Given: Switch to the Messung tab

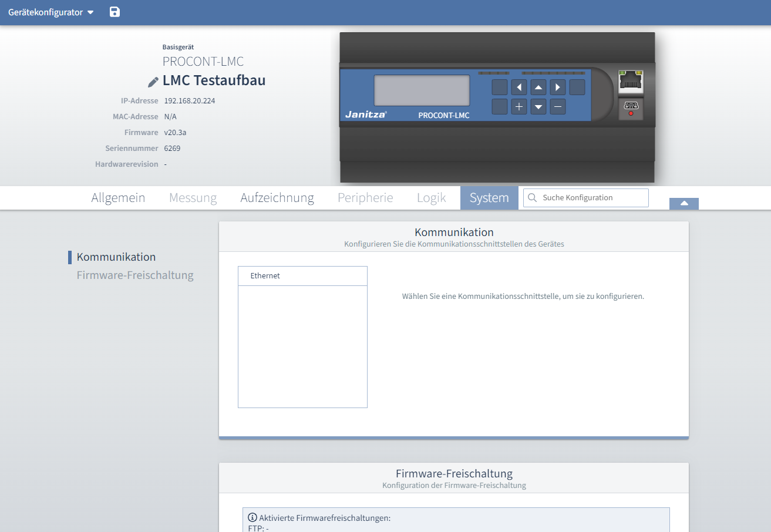Looking at the screenshot, I should tap(193, 198).
